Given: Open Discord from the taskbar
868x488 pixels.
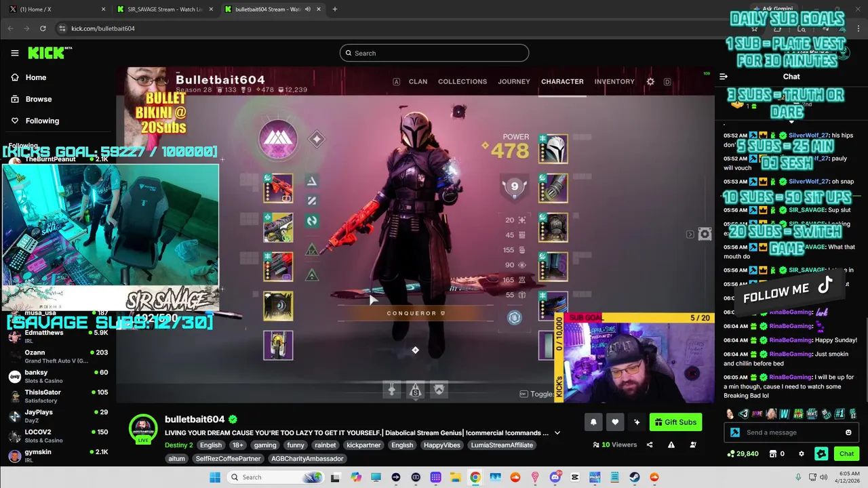Looking at the screenshot, I should [555, 477].
